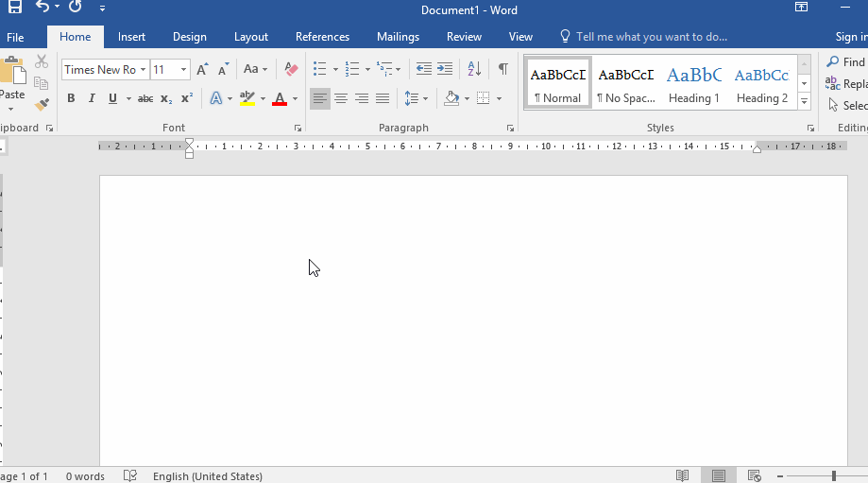Click the Tell me what you want search box

point(651,37)
